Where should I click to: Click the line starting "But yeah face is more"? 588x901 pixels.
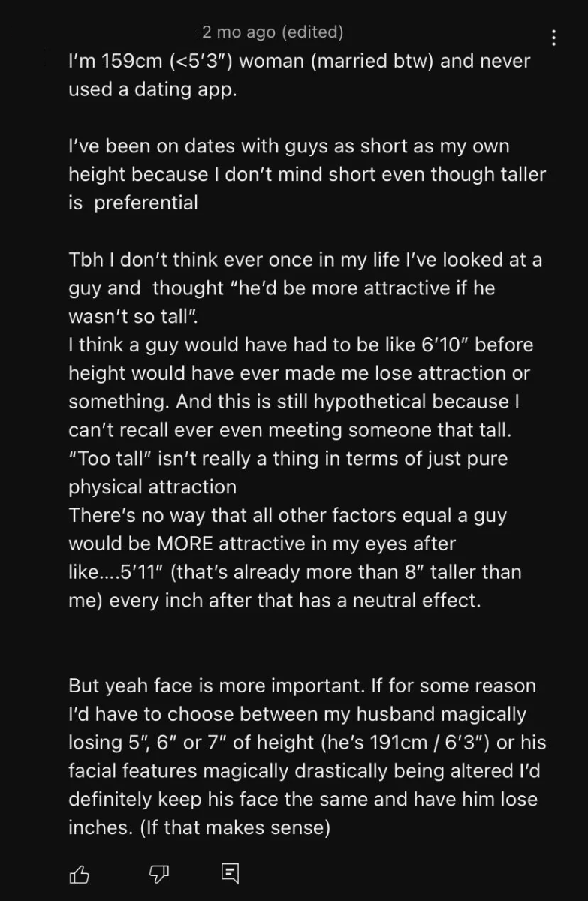[x=303, y=686]
